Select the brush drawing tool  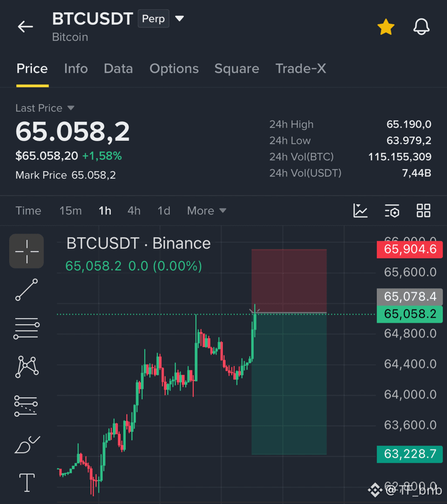point(27,445)
